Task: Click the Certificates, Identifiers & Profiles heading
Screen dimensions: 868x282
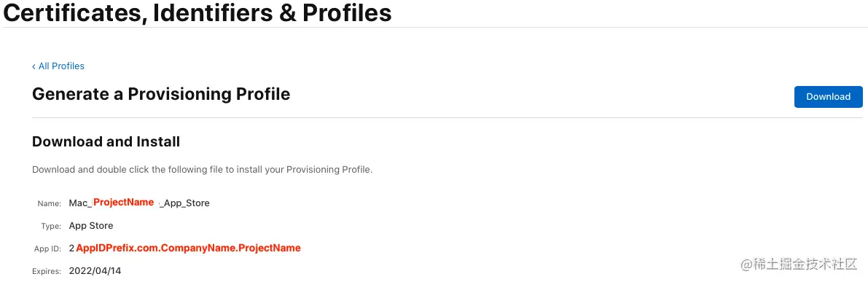Action: 198,13
